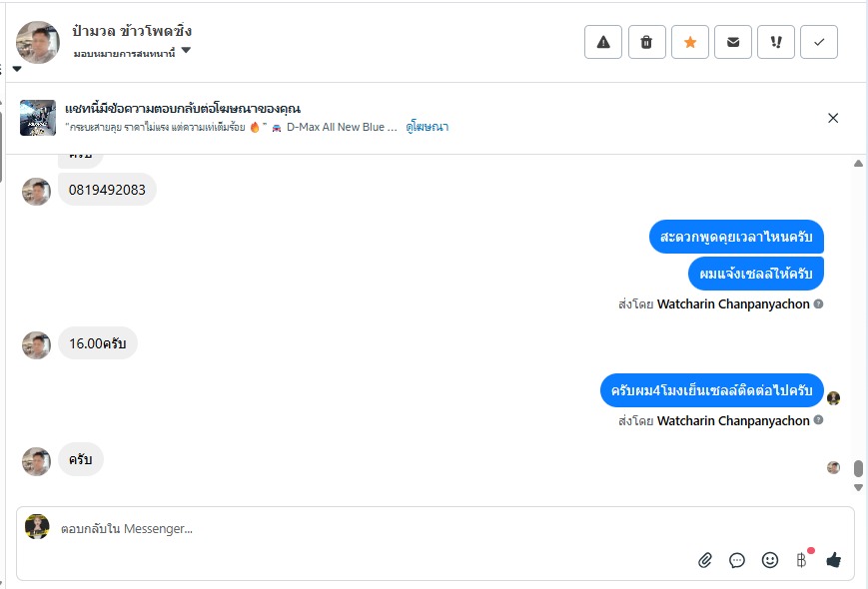This screenshot has width=868, height=589.
Task: Open the ad thumbnail image in the banner
Action: pyautogui.click(x=38, y=118)
